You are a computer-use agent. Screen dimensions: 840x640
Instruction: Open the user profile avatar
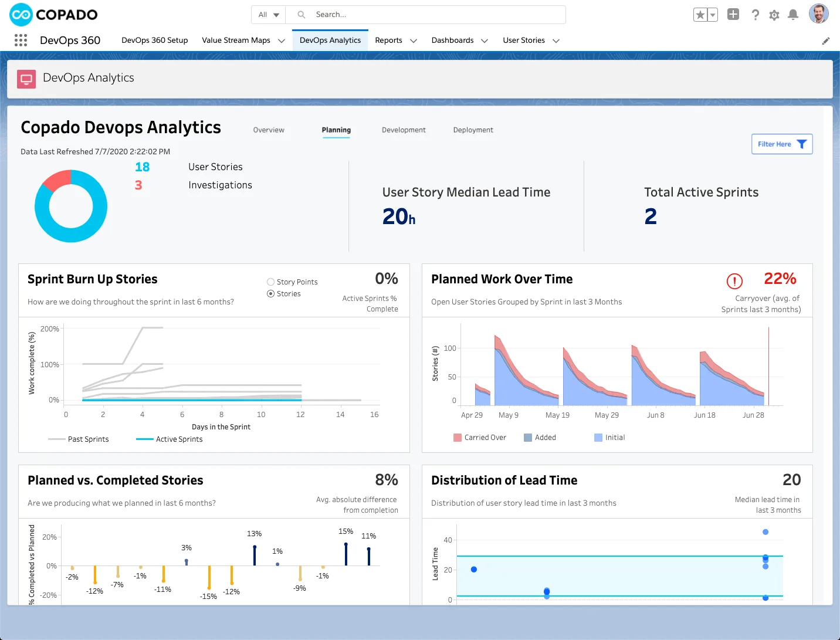tap(818, 14)
